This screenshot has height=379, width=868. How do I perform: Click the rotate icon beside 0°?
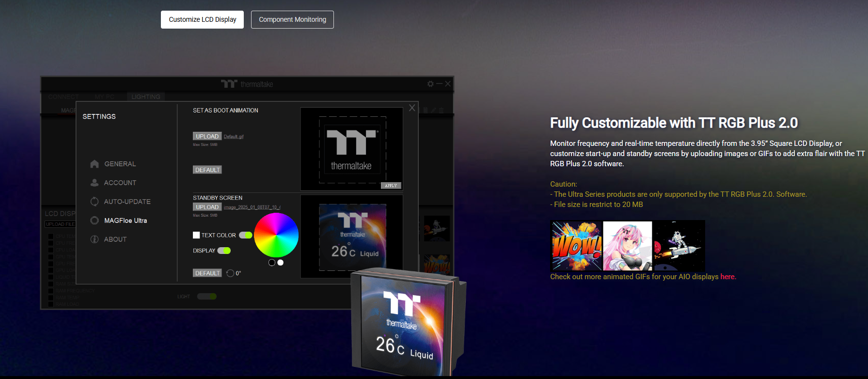(x=230, y=273)
